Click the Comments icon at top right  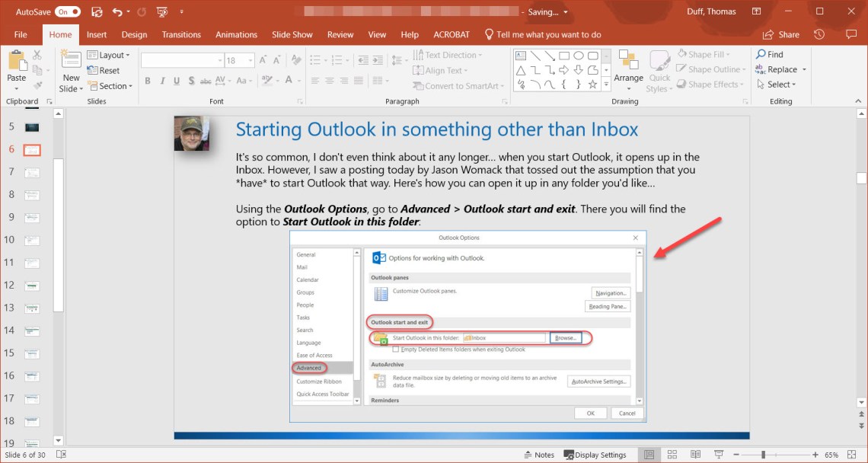851,34
